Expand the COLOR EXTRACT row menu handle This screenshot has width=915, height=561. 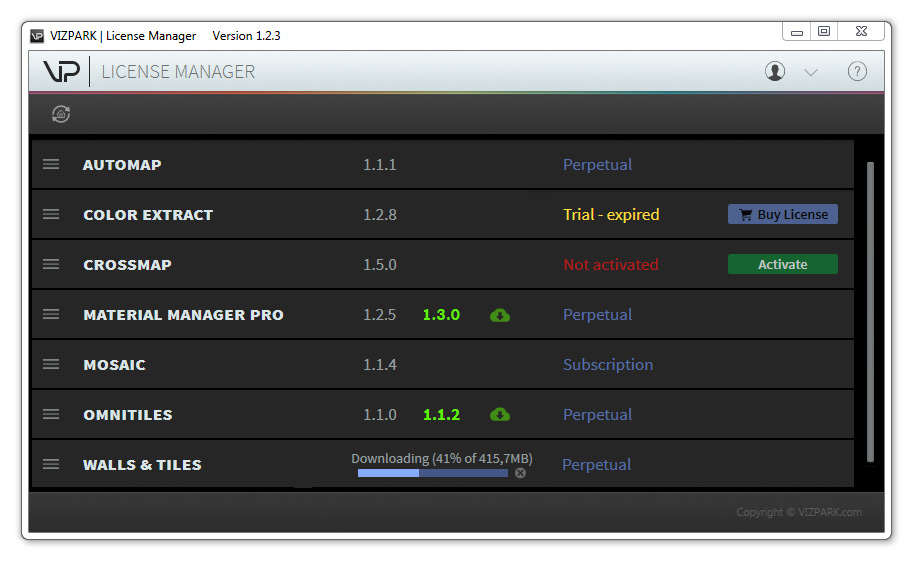(x=51, y=215)
